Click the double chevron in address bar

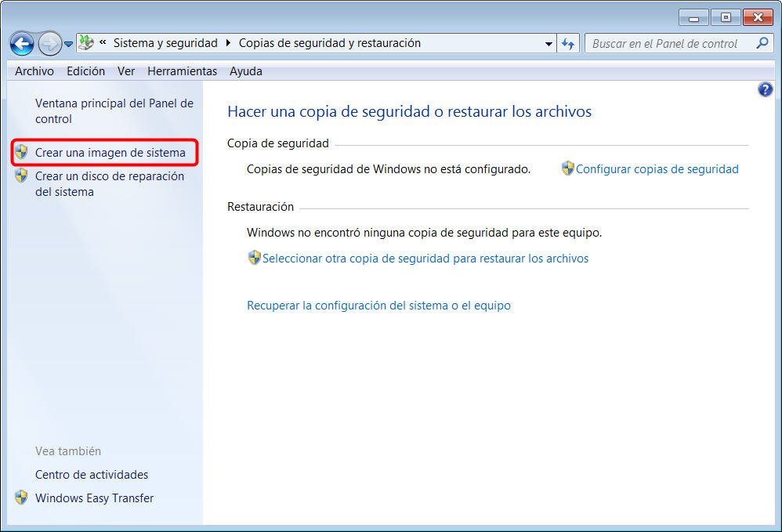pyautogui.click(x=103, y=42)
